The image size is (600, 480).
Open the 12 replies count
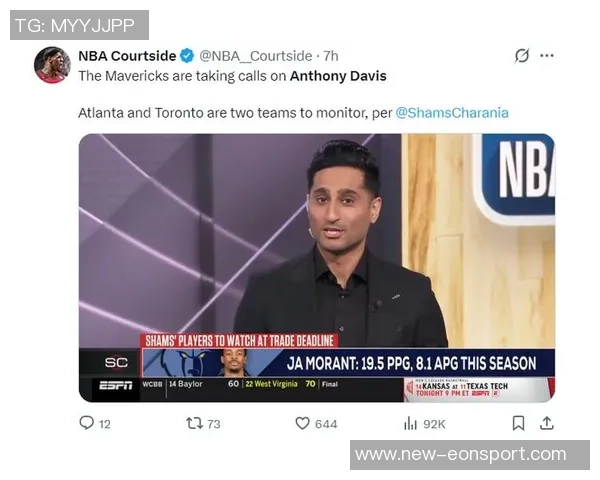[105, 424]
